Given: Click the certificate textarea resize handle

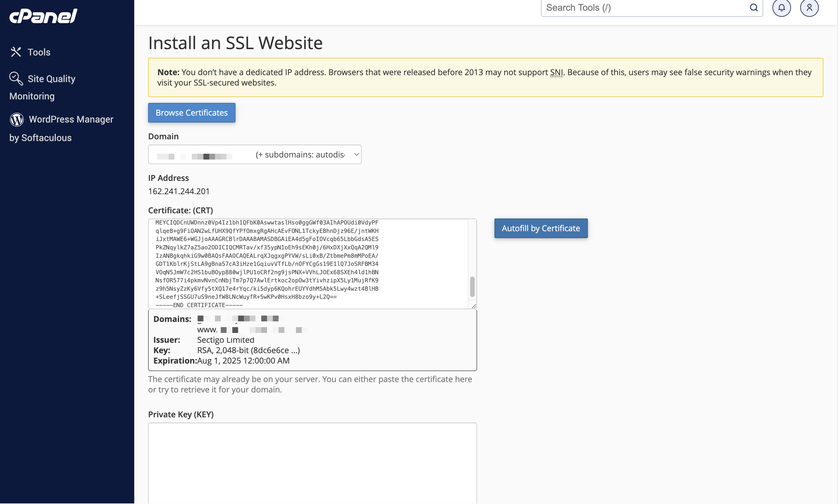Looking at the screenshot, I should [473, 306].
